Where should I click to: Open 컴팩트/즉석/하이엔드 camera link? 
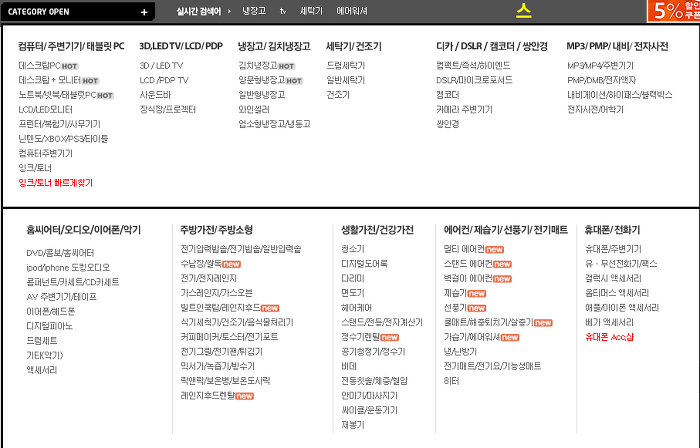473,66
